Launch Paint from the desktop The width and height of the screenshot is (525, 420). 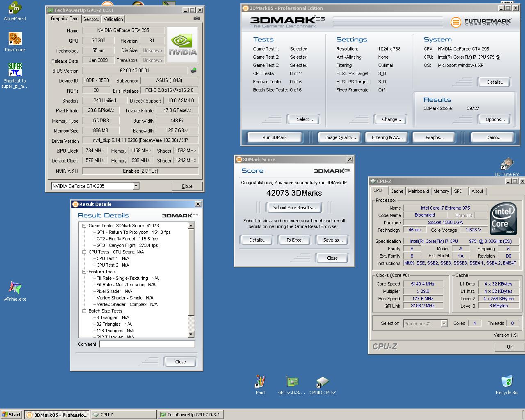click(x=261, y=385)
